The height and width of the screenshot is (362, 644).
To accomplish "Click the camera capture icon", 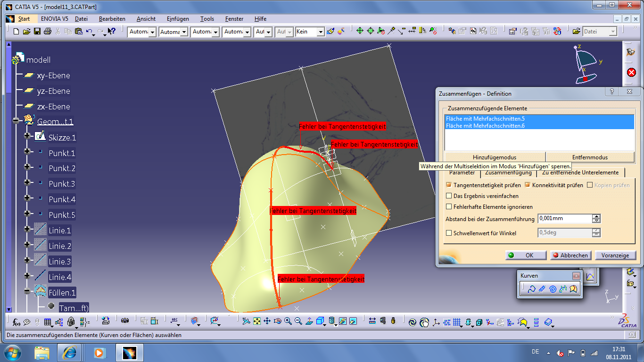I will [x=125, y=321].
